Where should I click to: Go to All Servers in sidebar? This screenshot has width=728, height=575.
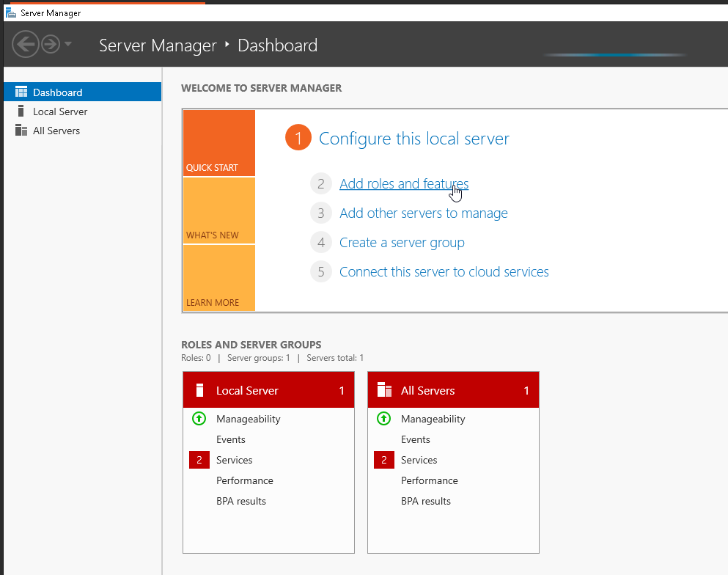point(56,131)
